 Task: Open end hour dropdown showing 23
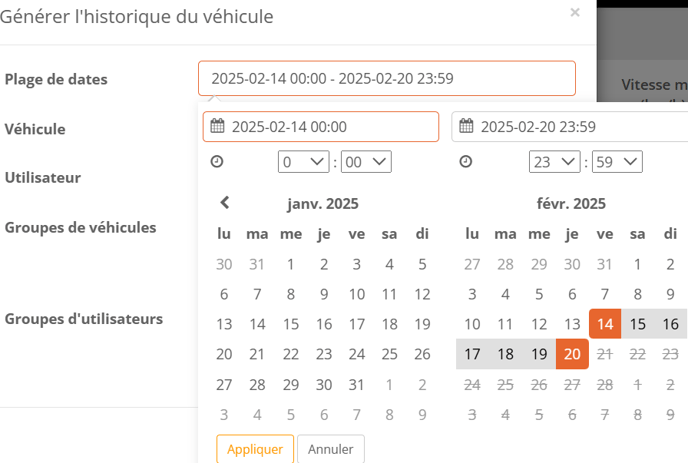pyautogui.click(x=554, y=161)
